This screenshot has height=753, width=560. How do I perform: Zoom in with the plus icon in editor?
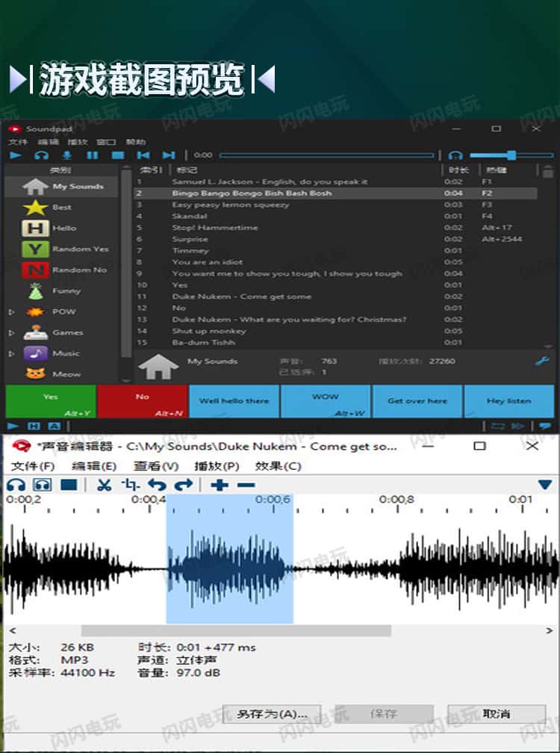pyautogui.click(x=220, y=485)
